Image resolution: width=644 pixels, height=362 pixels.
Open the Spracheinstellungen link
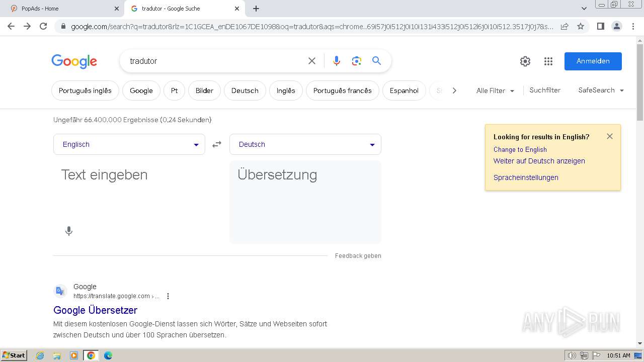(526, 177)
